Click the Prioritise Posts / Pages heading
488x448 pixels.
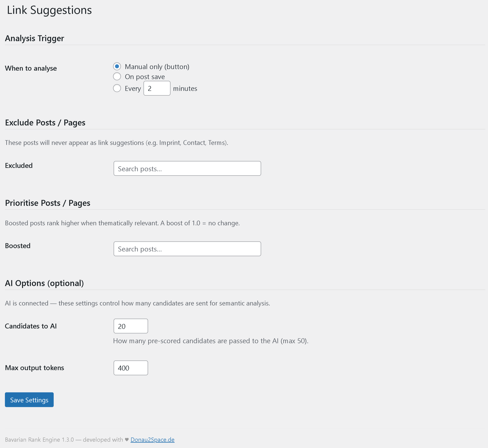[x=48, y=203]
